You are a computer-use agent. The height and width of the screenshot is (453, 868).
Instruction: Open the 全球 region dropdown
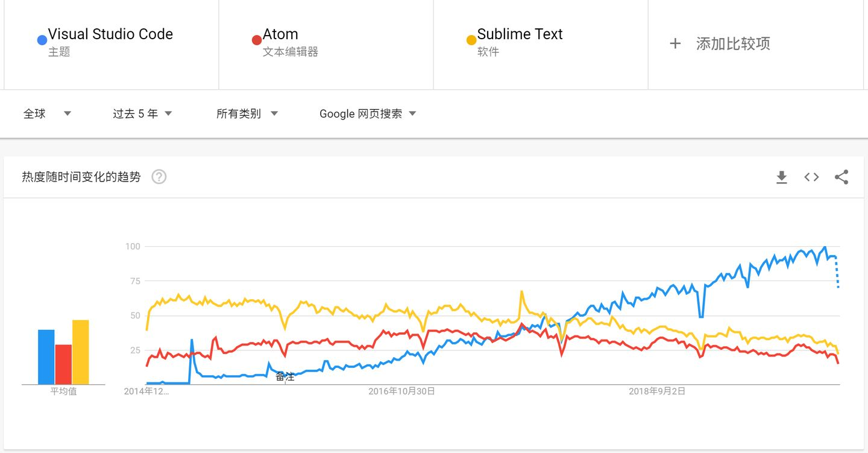coord(47,113)
